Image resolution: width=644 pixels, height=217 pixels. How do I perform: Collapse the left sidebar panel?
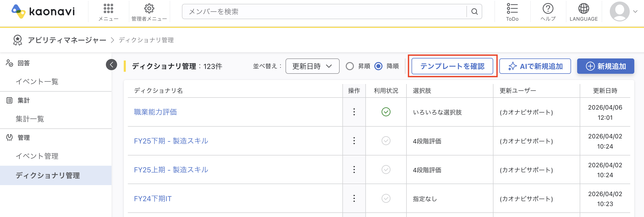[x=112, y=65]
